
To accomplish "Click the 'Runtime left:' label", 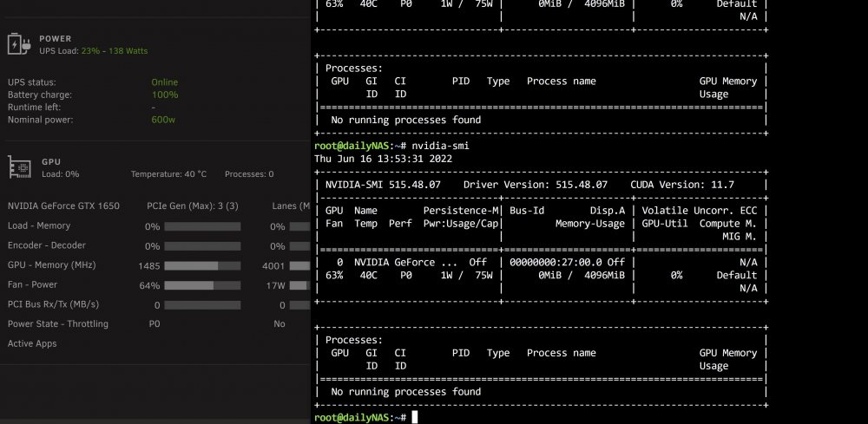I will pyautogui.click(x=35, y=108).
